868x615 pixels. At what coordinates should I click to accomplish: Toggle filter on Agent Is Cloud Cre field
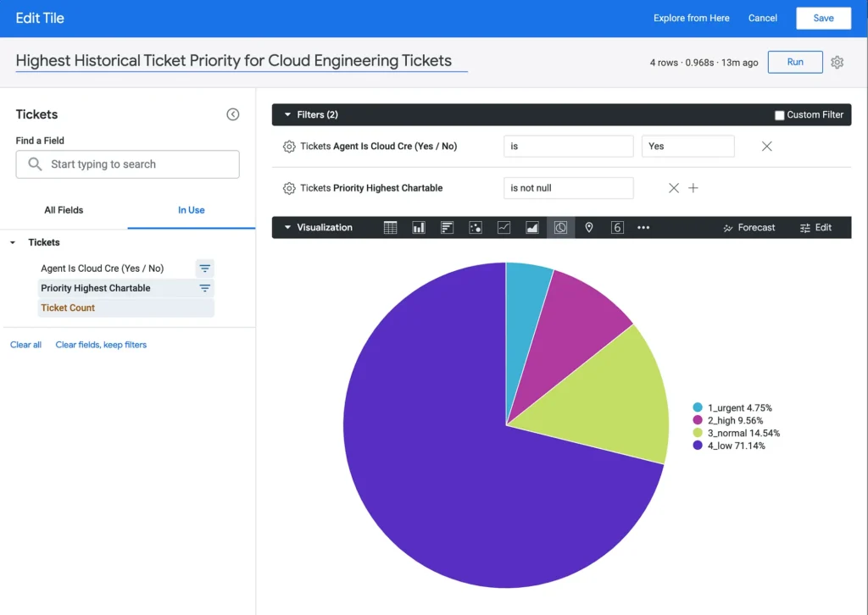point(204,269)
